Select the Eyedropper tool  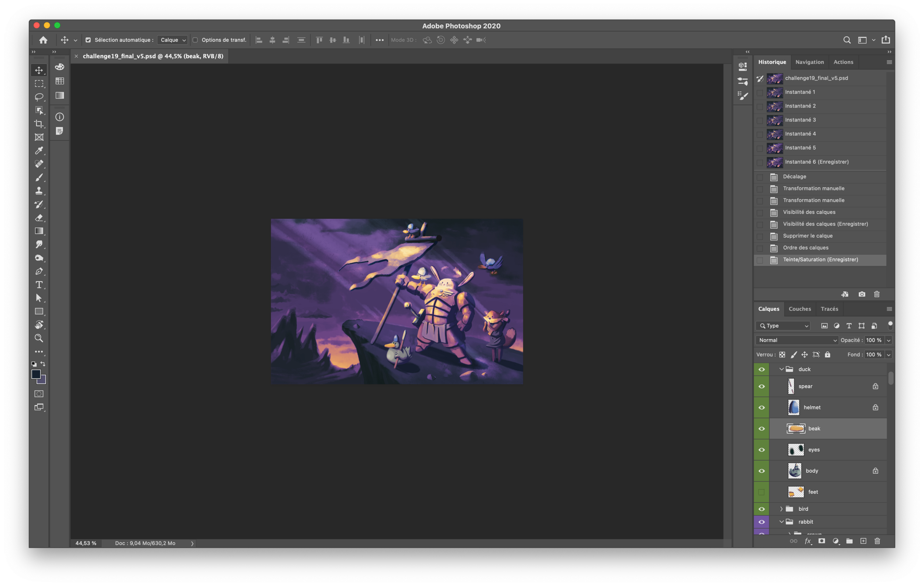pyautogui.click(x=39, y=150)
